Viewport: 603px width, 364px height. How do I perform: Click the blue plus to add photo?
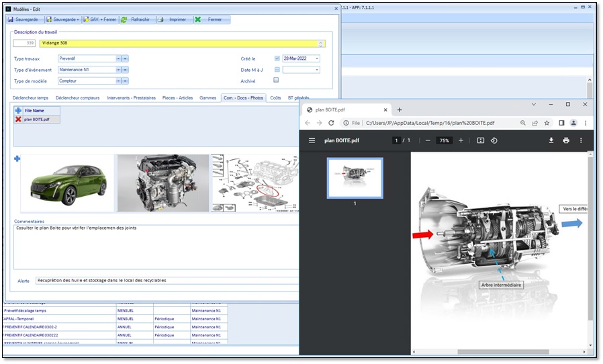(17, 158)
